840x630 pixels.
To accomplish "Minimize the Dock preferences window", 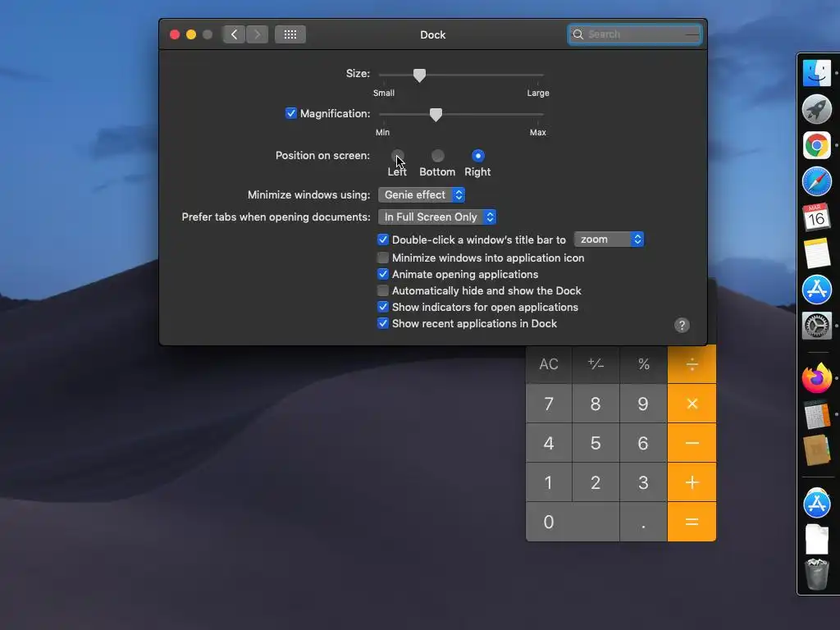I will click(191, 34).
